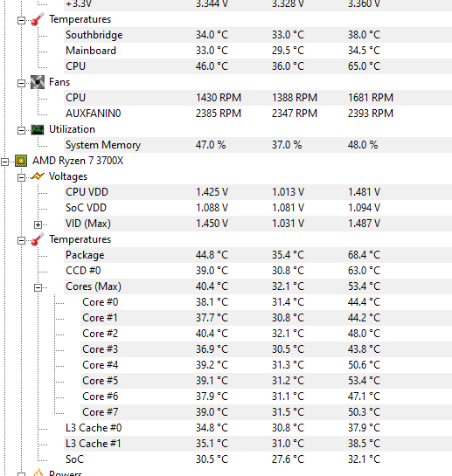Select the L3 Cache #1 row

(x=258, y=444)
